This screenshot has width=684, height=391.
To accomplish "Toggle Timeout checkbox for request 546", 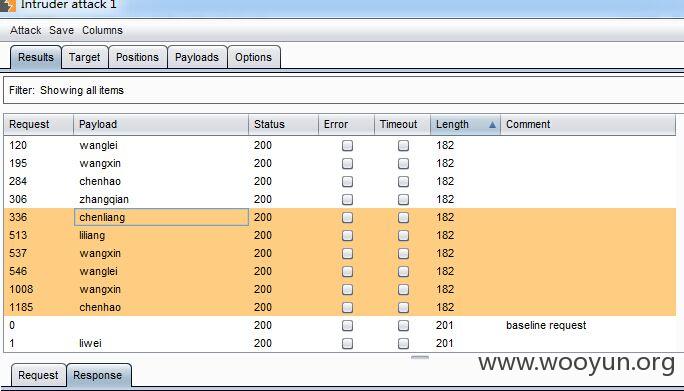I will coord(403,271).
